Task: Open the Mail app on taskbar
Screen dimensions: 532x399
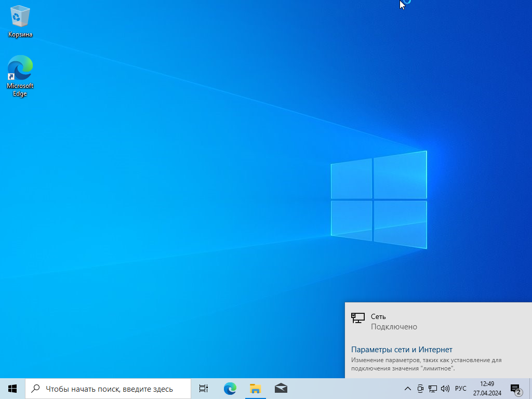Action: point(281,389)
